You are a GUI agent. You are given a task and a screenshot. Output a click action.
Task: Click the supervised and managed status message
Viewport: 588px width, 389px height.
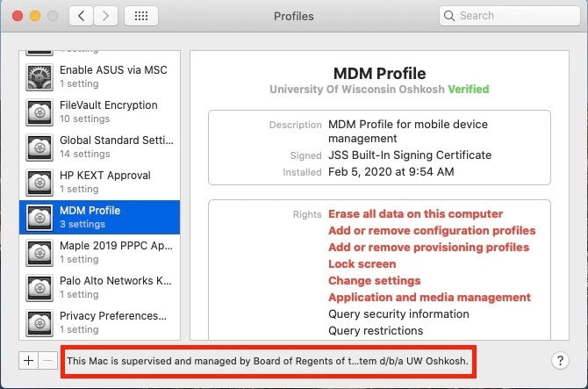[x=268, y=361]
